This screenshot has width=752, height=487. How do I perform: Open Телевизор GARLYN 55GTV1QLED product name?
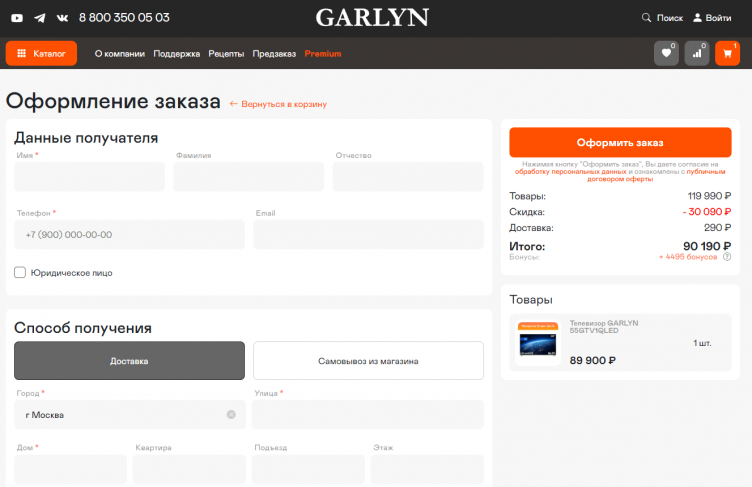click(x=604, y=327)
